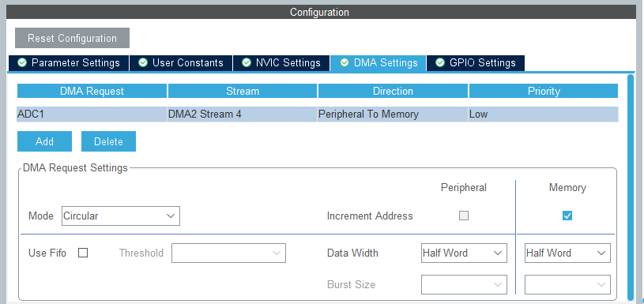
Task: Open the Memory Data Width dropdown
Action: click(x=567, y=253)
